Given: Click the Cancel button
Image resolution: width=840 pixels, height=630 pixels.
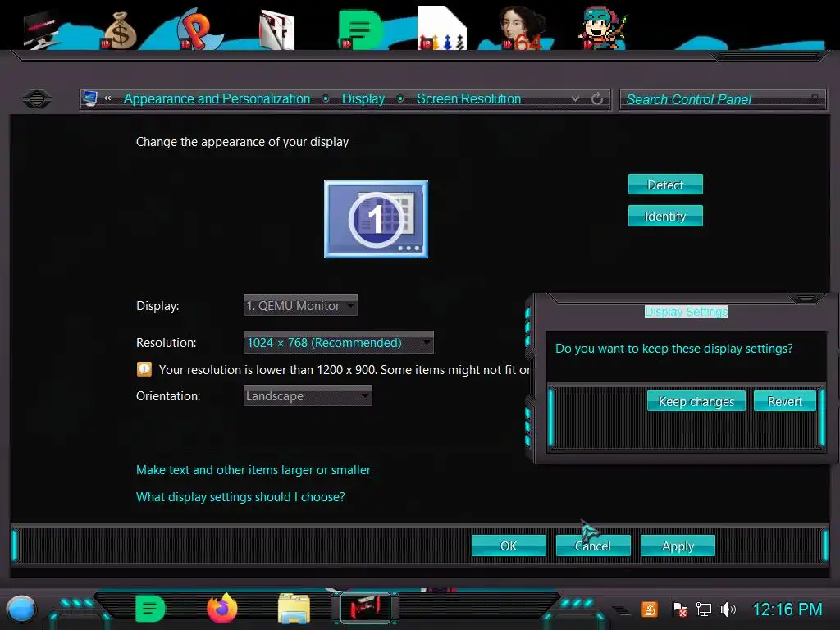Looking at the screenshot, I should pos(593,546).
